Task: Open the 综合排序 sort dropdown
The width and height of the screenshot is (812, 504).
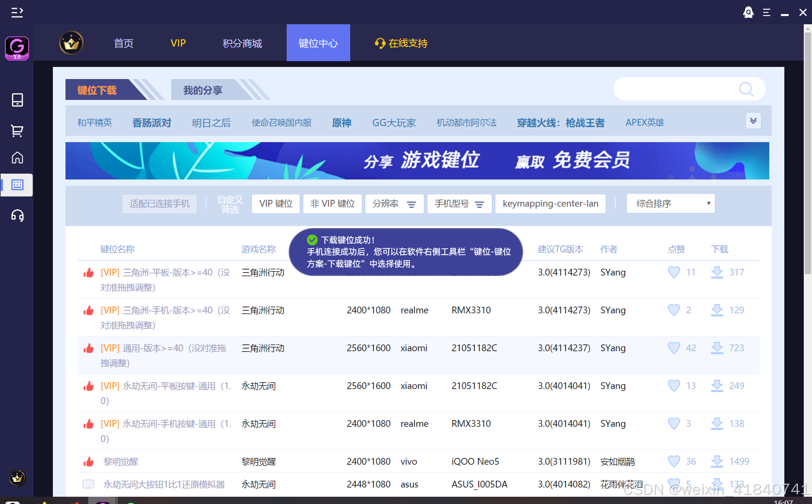Action: (x=671, y=204)
